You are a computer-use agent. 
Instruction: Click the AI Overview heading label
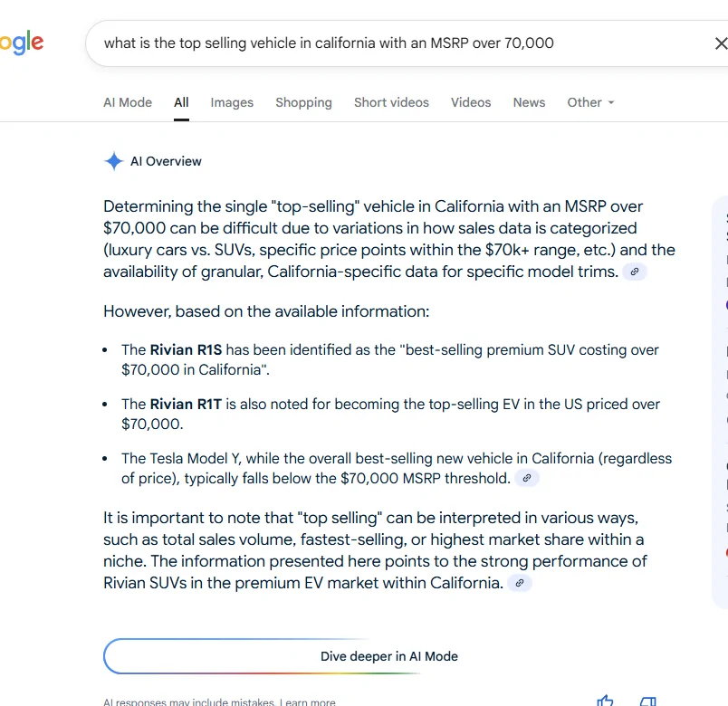pyautogui.click(x=166, y=161)
